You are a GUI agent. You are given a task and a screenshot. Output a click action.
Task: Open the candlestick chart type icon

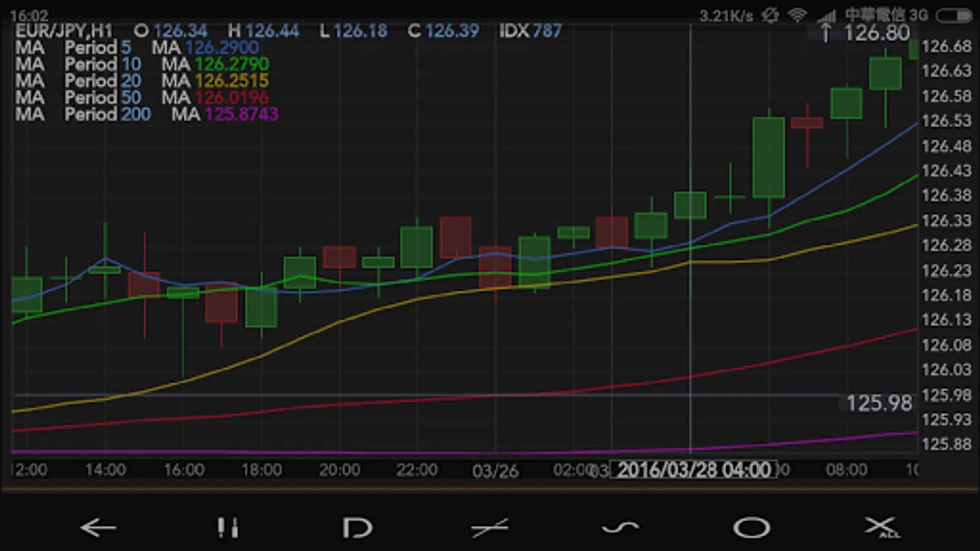tap(228, 527)
